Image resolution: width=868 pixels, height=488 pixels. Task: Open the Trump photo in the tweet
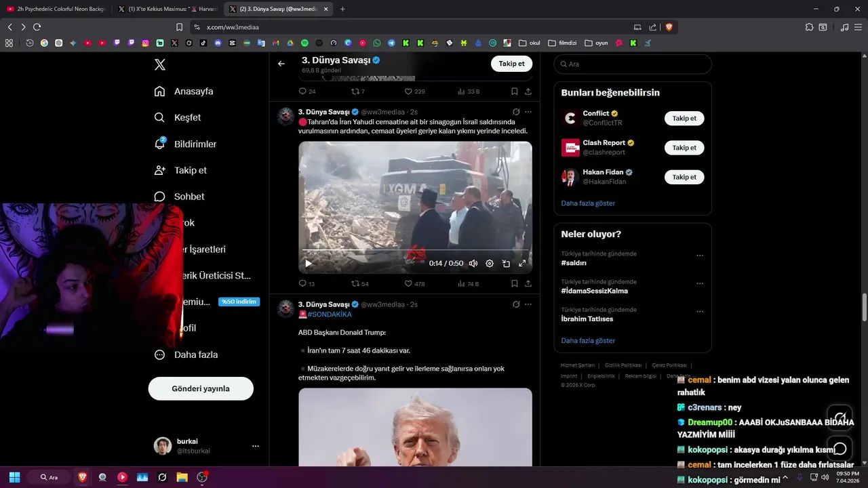pyautogui.click(x=415, y=427)
